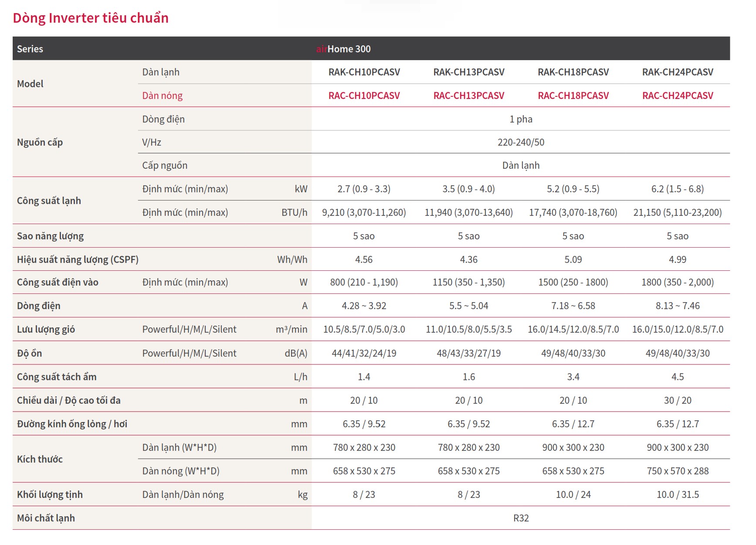
Task: Select the "Công suất điện vào" label
Action: point(58,282)
